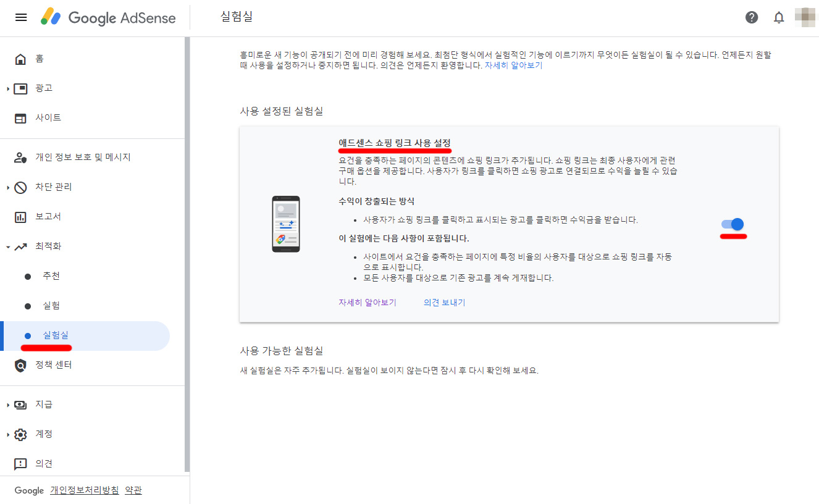Click the 의견 보내기 link
Screen dimensions: 819x504
[444, 303]
